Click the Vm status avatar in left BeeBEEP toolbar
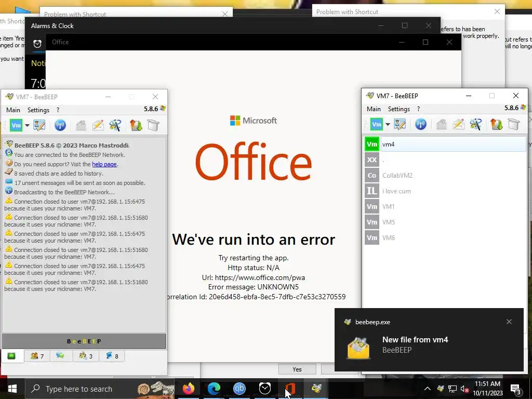 [x=16, y=125]
